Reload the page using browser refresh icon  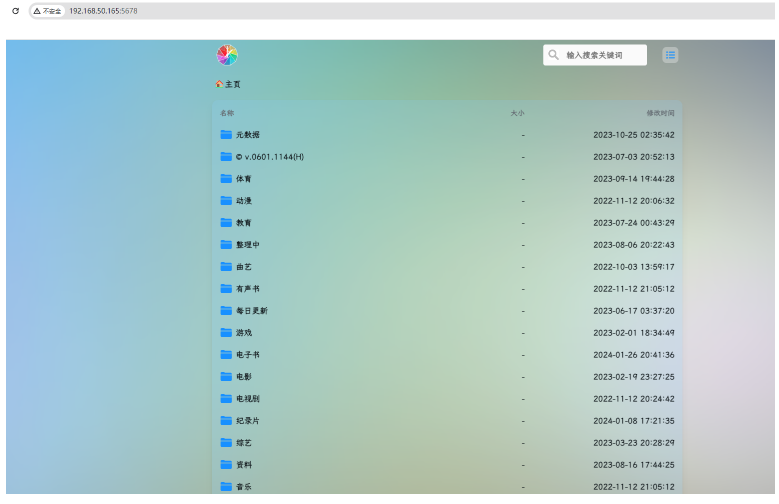point(15,10)
